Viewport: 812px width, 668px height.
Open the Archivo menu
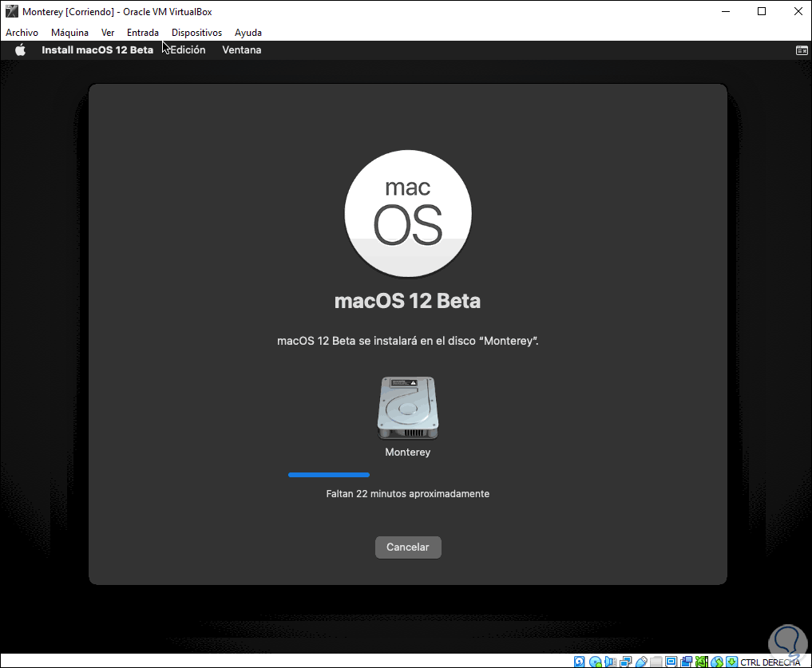click(x=22, y=32)
